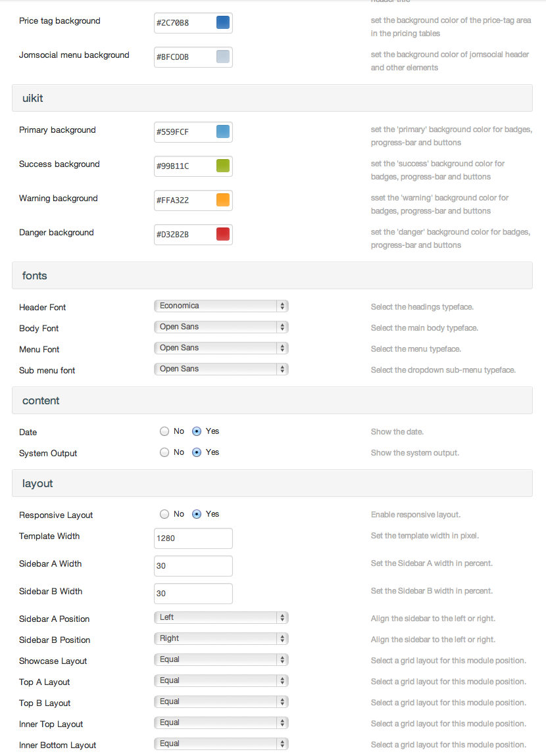Open the Top A Layout dropdown
Screen dimensions: 546x756
tap(221, 681)
